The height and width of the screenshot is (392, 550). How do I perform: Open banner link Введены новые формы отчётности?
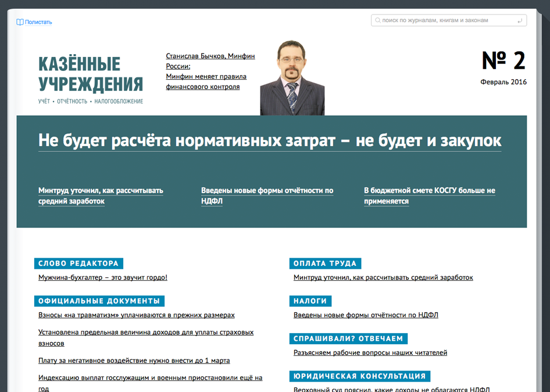(267, 196)
